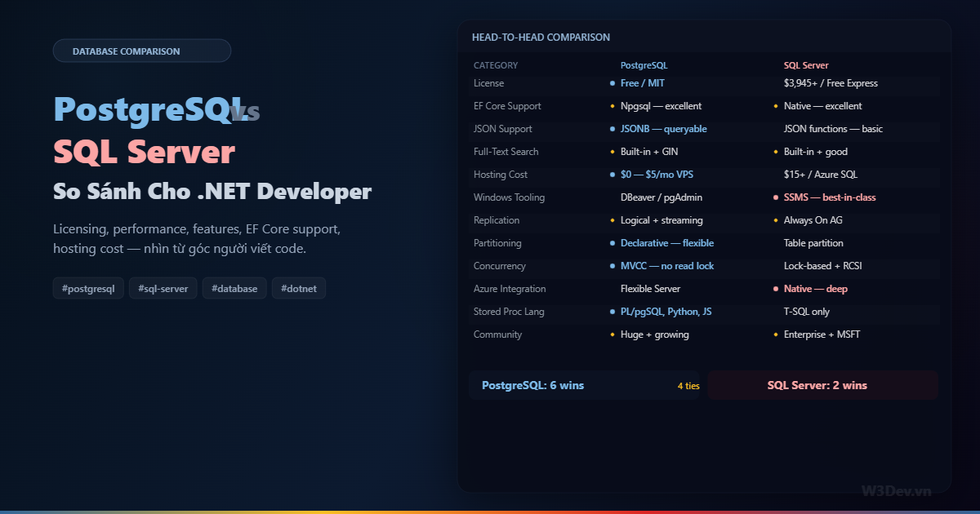Click the blue dot beside MVCC — no read lock

click(x=612, y=266)
